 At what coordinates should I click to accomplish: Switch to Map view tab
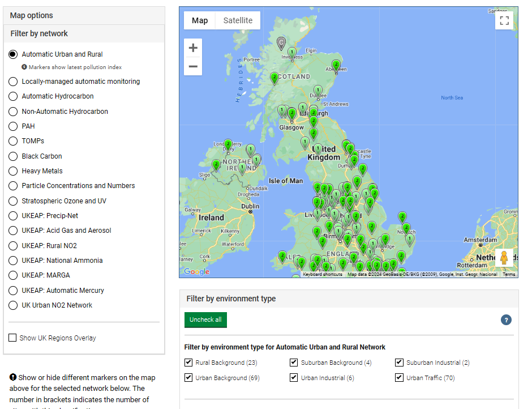200,20
